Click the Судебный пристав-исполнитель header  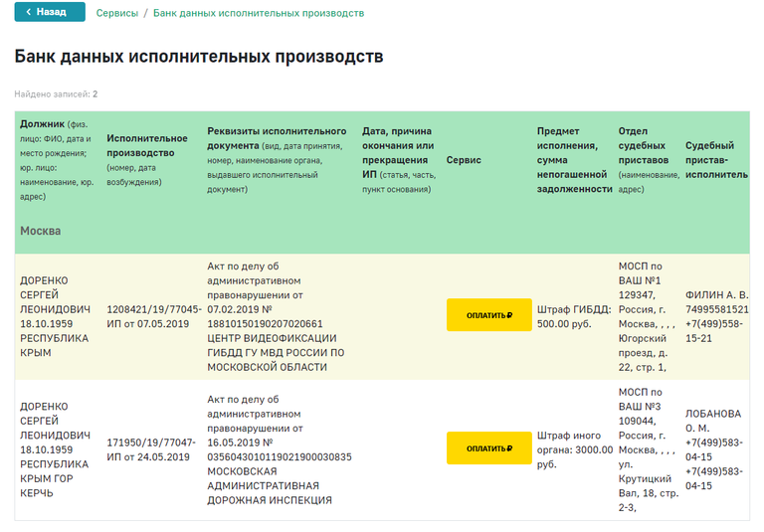tap(716, 160)
